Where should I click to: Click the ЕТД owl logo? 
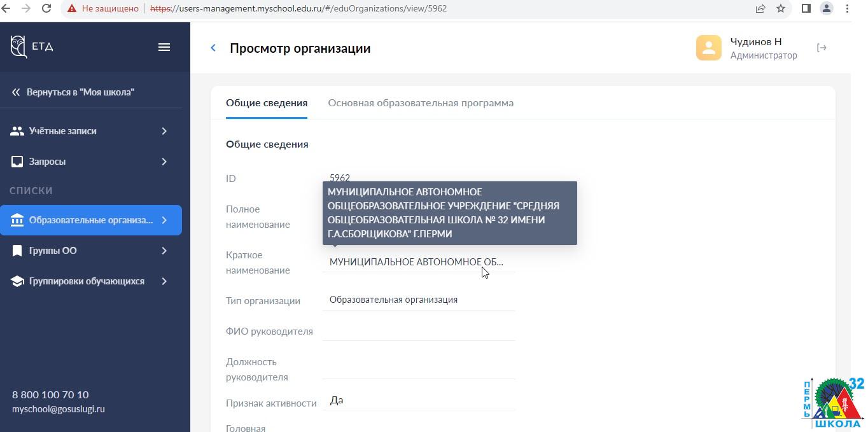pyautogui.click(x=19, y=46)
